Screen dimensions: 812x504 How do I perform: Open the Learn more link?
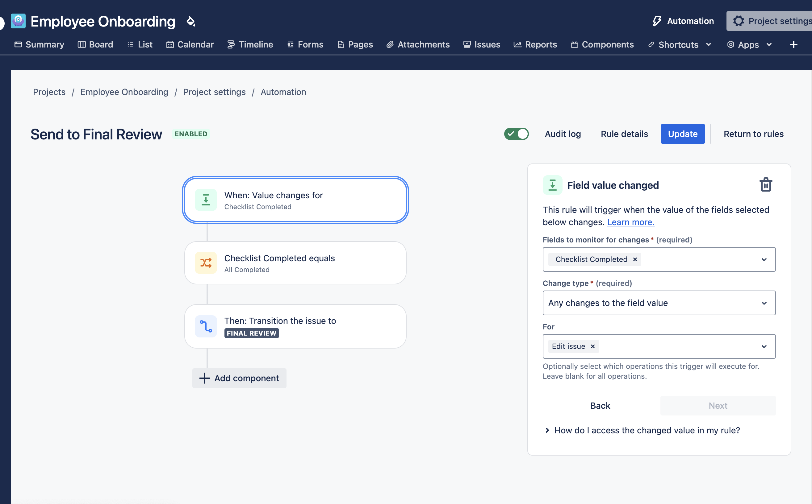630,222
